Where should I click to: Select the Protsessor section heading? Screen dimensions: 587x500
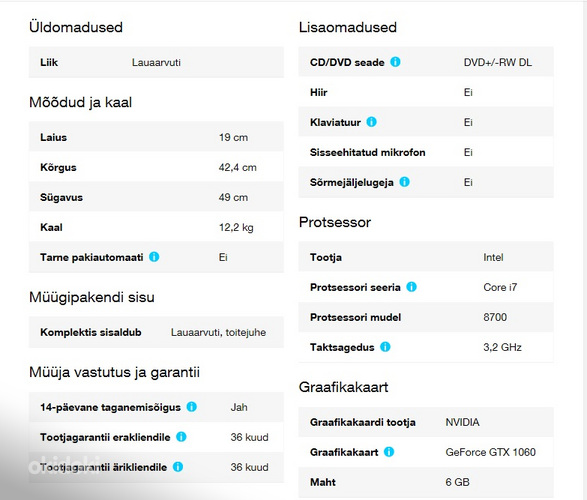pyautogui.click(x=335, y=222)
